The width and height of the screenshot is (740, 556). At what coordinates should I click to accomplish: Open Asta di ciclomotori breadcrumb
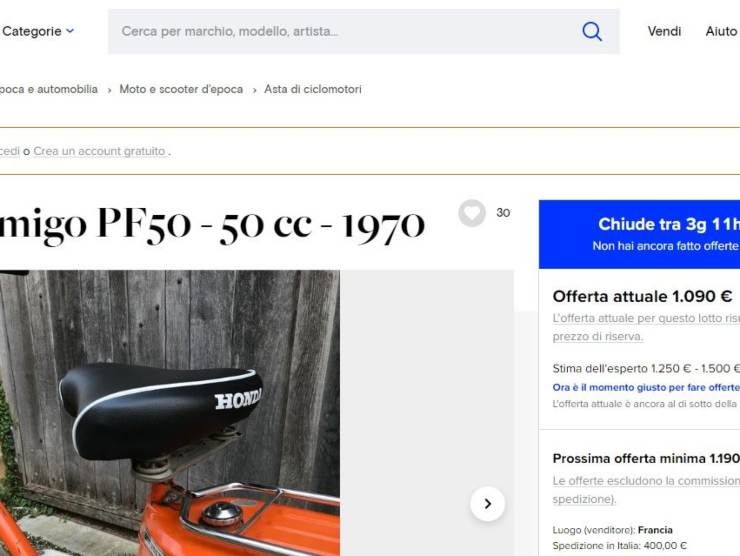[313, 89]
